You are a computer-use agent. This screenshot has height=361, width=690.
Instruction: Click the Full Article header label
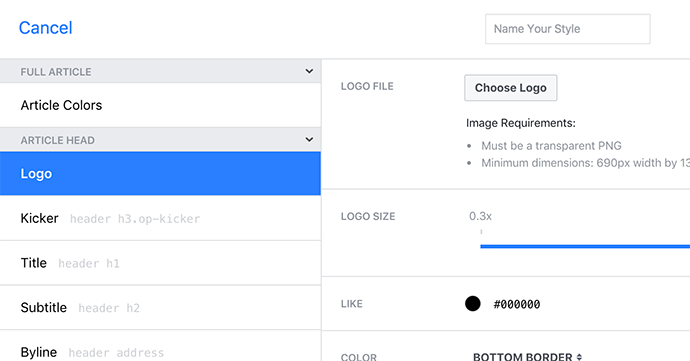tap(56, 72)
